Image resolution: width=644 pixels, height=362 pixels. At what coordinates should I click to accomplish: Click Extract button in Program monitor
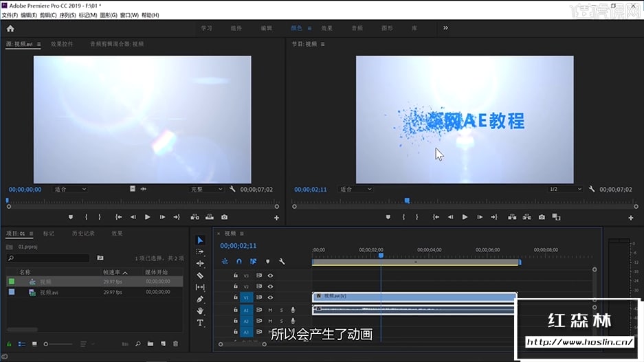pyautogui.click(x=527, y=217)
